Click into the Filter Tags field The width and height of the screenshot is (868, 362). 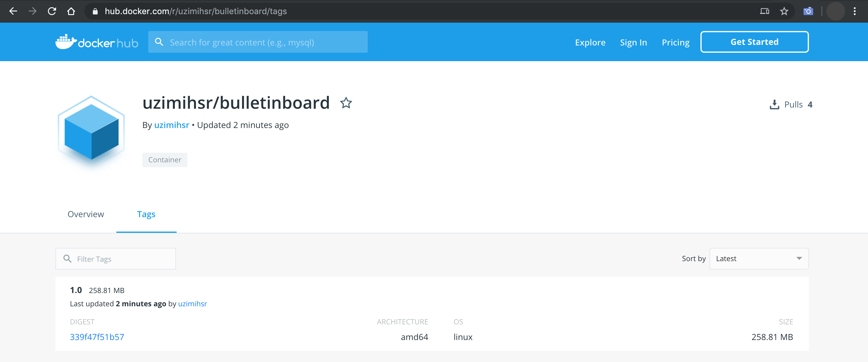click(115, 259)
